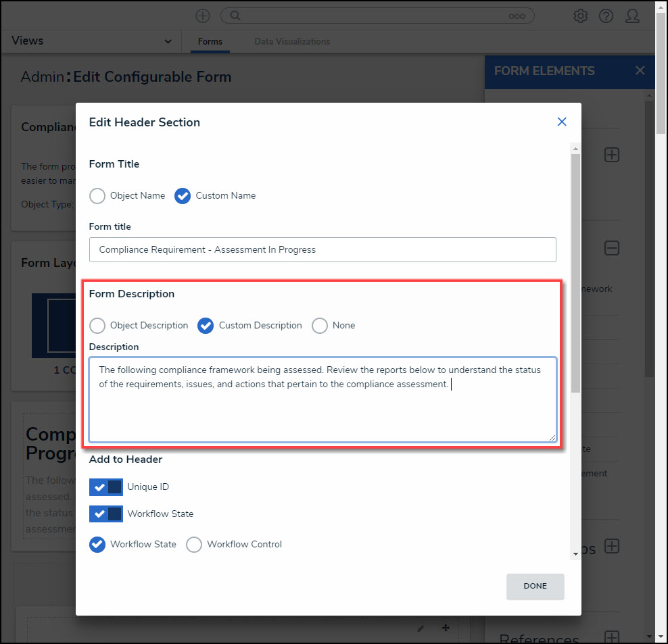Image resolution: width=668 pixels, height=644 pixels.
Task: Switch to the Forms tab
Action: [x=210, y=42]
